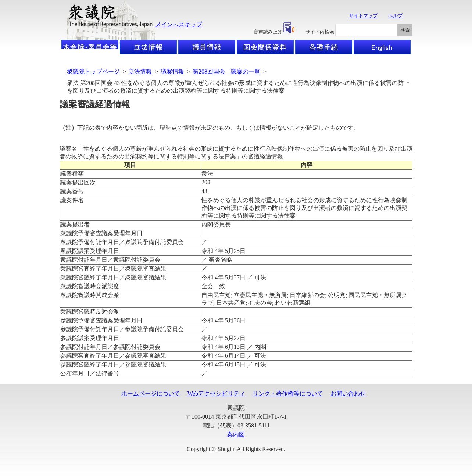Select the 議案提出回次 value 208
Viewport: 472px width, 476px height.
coord(307,183)
